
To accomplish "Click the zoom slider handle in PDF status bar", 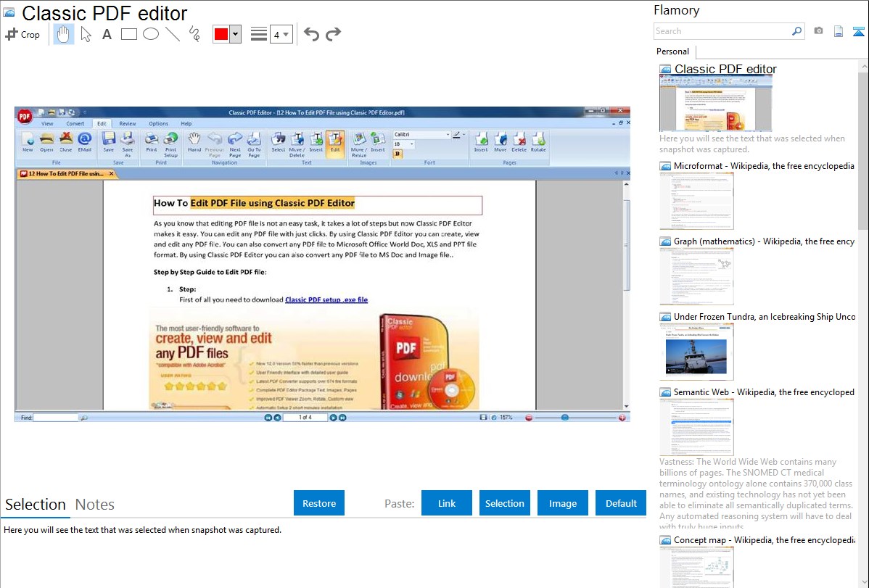I will pos(565,418).
